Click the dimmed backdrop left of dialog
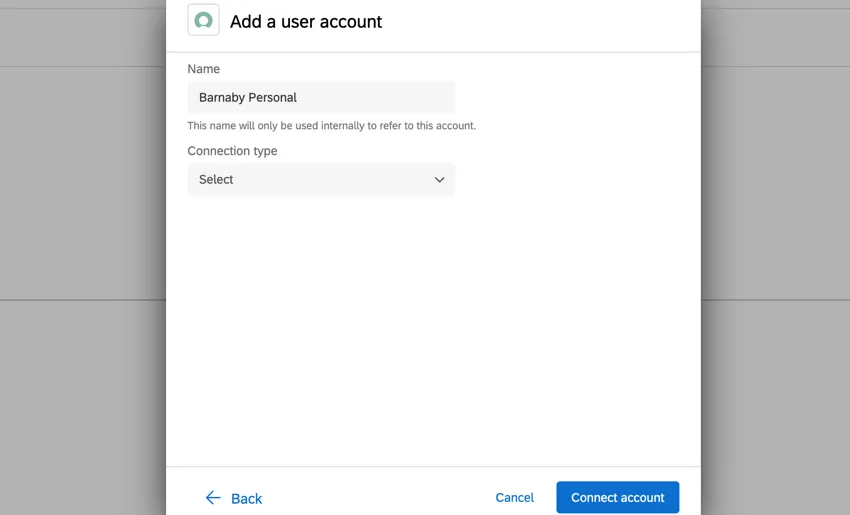The height and width of the screenshot is (515, 850). point(82,250)
